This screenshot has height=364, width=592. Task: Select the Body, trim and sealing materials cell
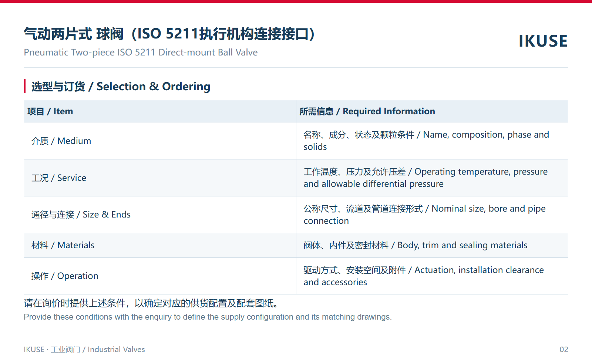(x=432, y=245)
